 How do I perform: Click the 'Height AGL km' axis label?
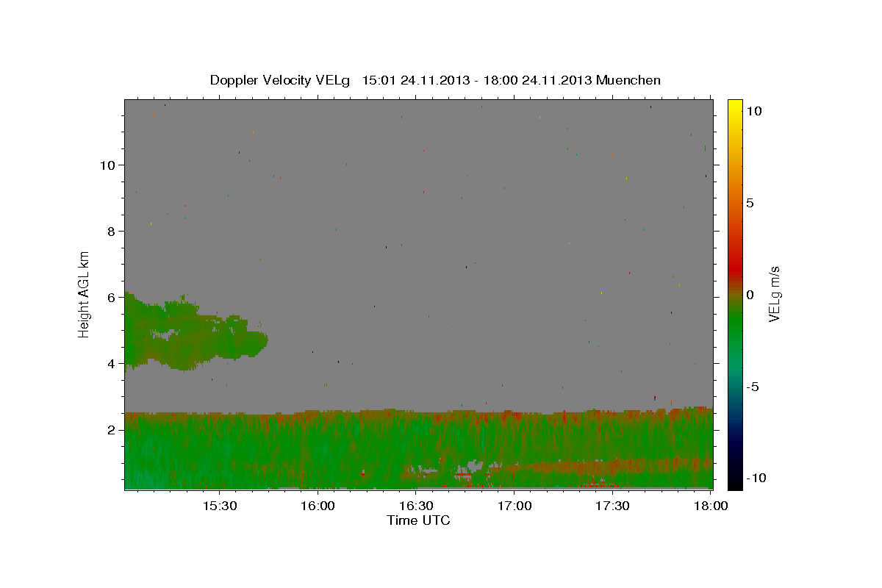tap(85, 294)
